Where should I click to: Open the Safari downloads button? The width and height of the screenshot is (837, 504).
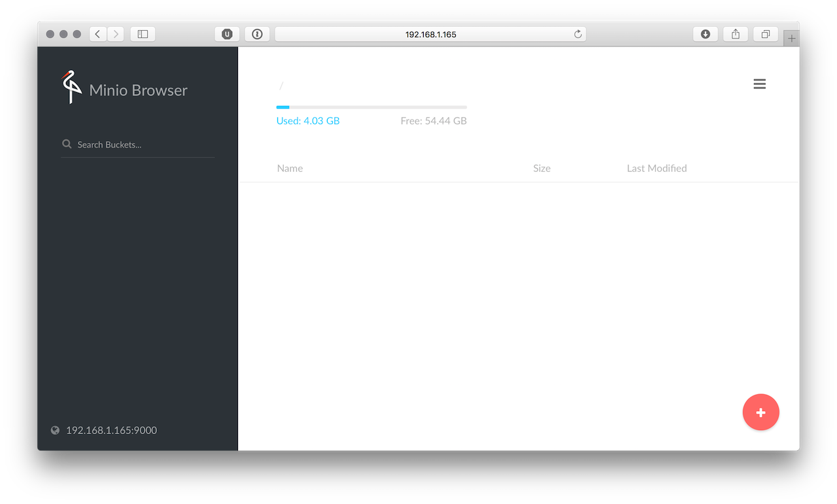(706, 34)
